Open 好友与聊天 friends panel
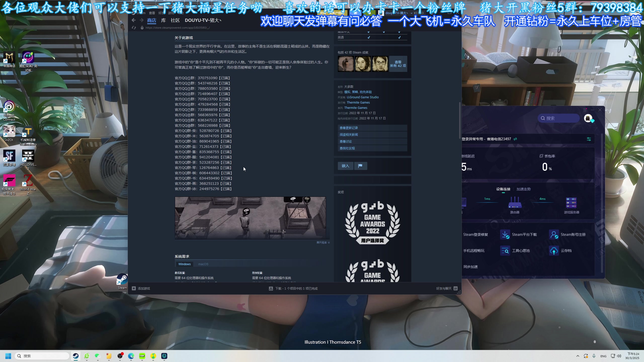The width and height of the screenshot is (644, 362). click(447, 289)
